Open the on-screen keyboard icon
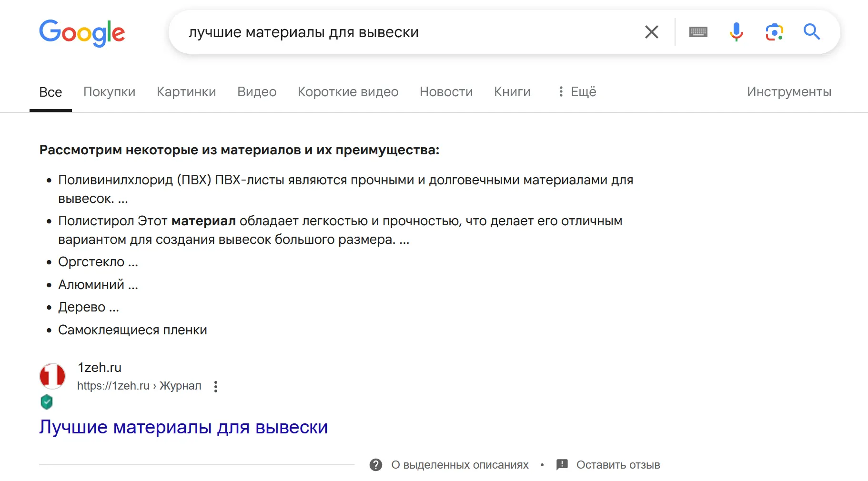Viewport: 868px width, 481px height. pos(697,32)
